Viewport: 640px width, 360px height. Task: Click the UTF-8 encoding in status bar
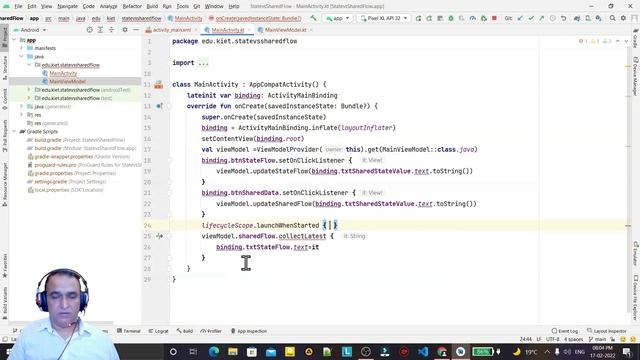[x=552, y=340]
